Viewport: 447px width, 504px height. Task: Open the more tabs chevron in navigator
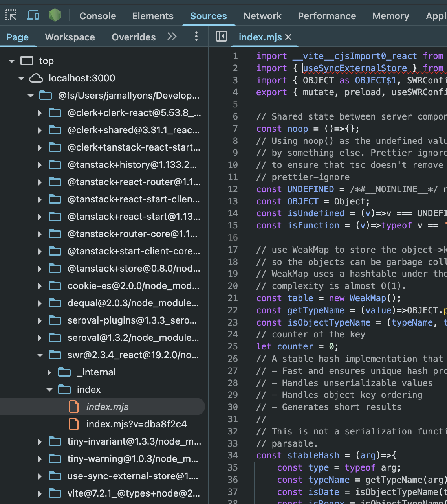point(172,37)
